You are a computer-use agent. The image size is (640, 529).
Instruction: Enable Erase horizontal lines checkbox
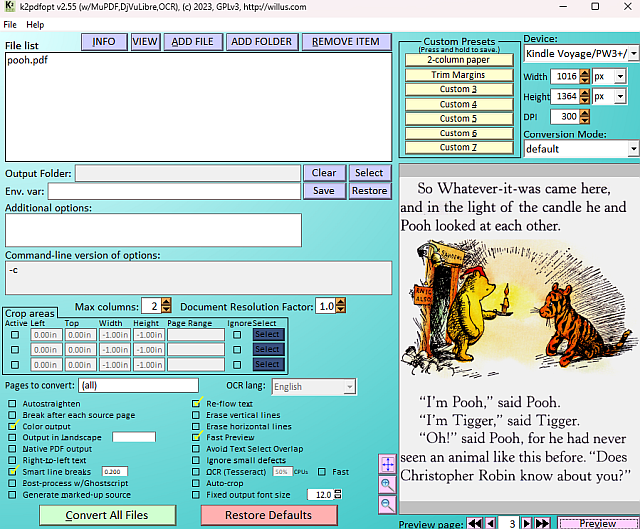tap(196, 426)
